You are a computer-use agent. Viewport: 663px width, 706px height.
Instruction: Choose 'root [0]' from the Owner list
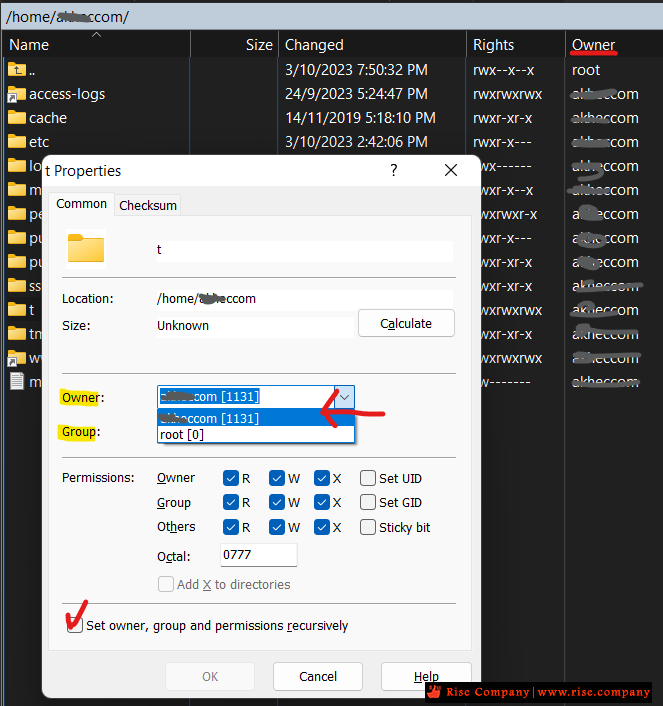(x=256, y=435)
